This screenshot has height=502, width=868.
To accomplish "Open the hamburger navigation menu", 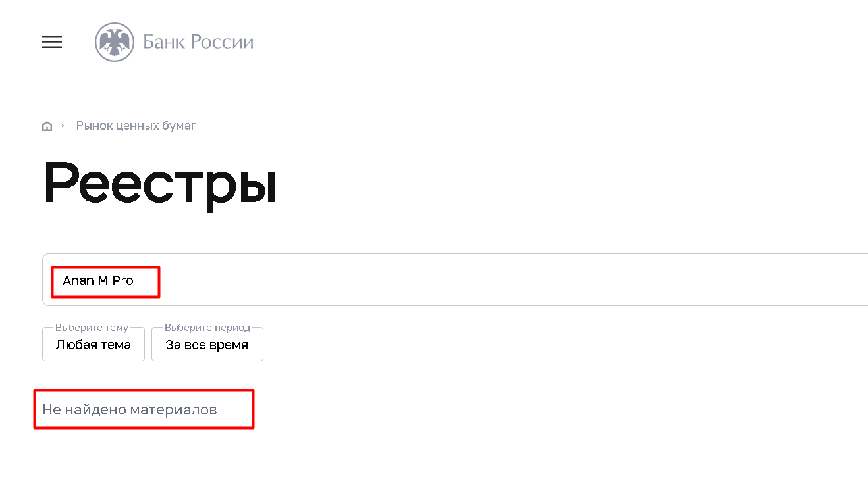I will coord(52,42).
